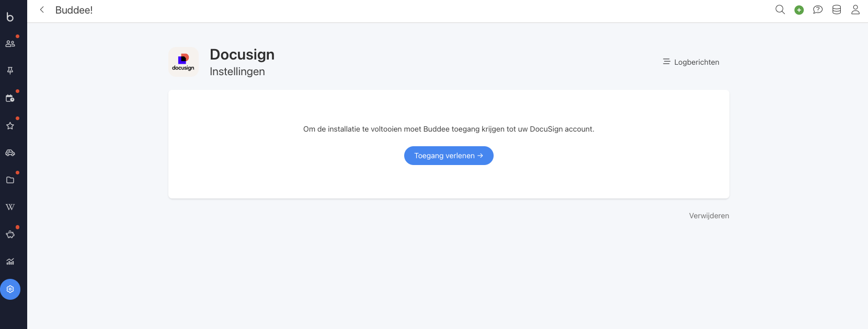Viewport: 868px width, 329px height.
Task: Open the car icon in the sidebar
Action: coord(10,152)
